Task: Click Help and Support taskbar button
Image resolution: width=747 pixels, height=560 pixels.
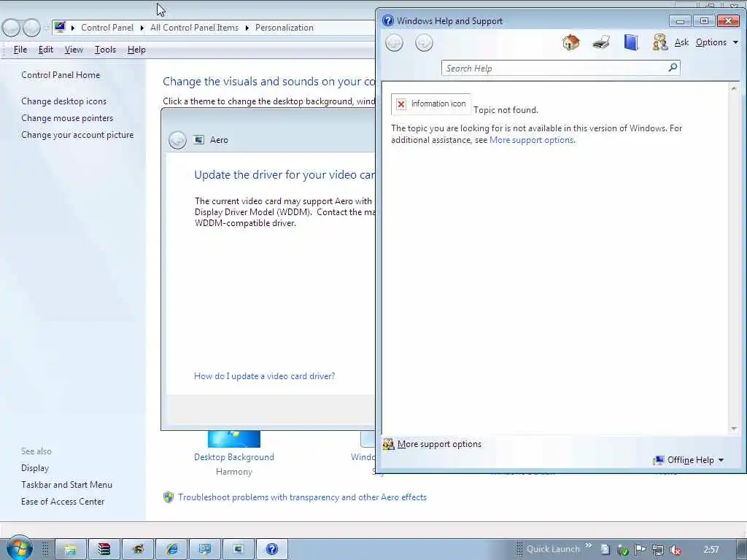Action: 271,549
